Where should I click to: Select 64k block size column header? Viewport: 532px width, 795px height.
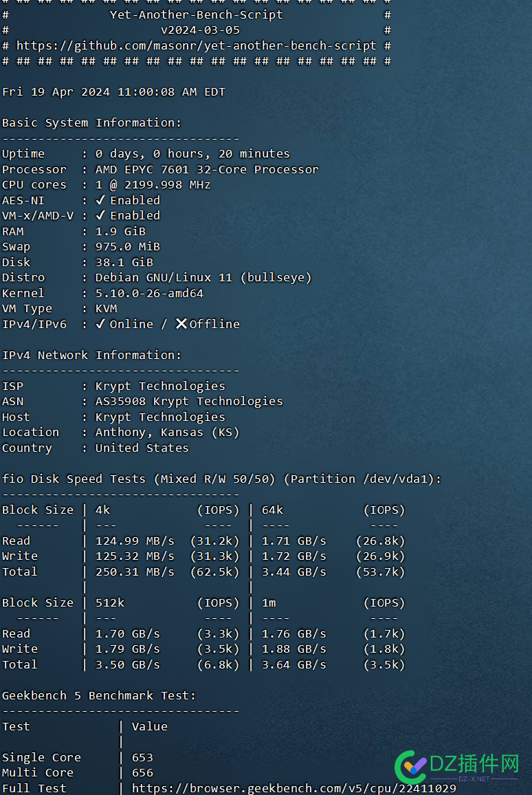[x=272, y=510]
